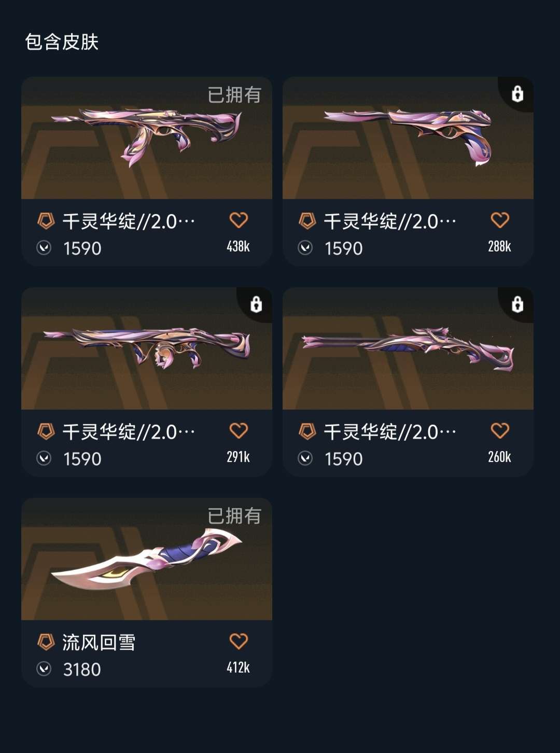The width and height of the screenshot is (560, 753).
Task: Click the currency icon beside 3180
Action: click(x=44, y=669)
